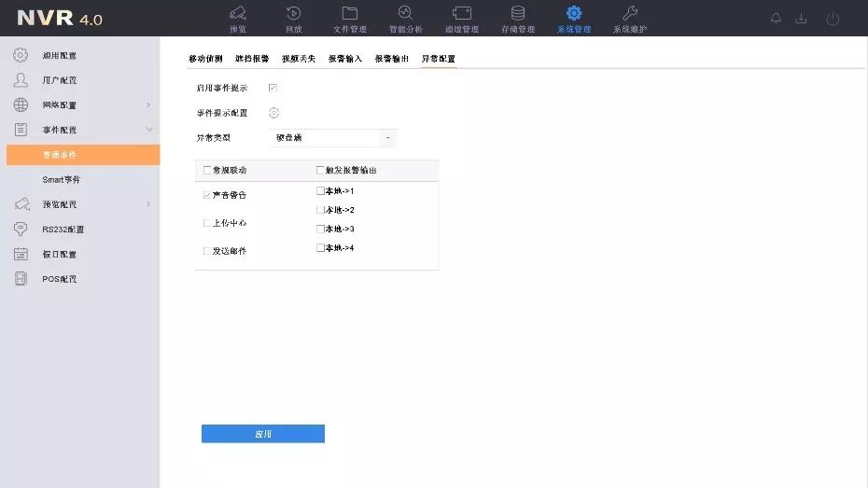Uncheck the 声音警告 checkbox

pos(207,195)
